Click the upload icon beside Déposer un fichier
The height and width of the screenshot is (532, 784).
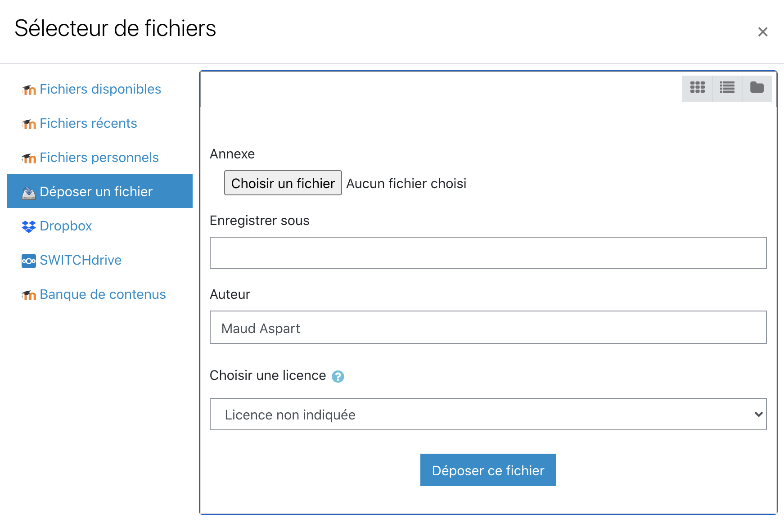tap(28, 193)
